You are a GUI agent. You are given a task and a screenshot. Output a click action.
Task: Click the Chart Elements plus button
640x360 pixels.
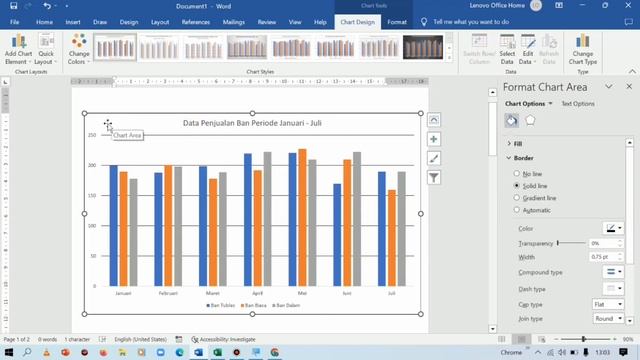coord(433,139)
